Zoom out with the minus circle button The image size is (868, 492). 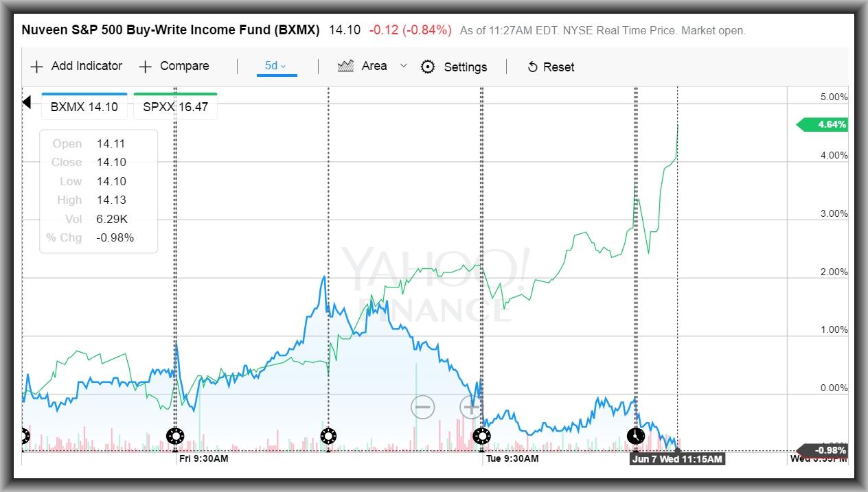click(423, 407)
